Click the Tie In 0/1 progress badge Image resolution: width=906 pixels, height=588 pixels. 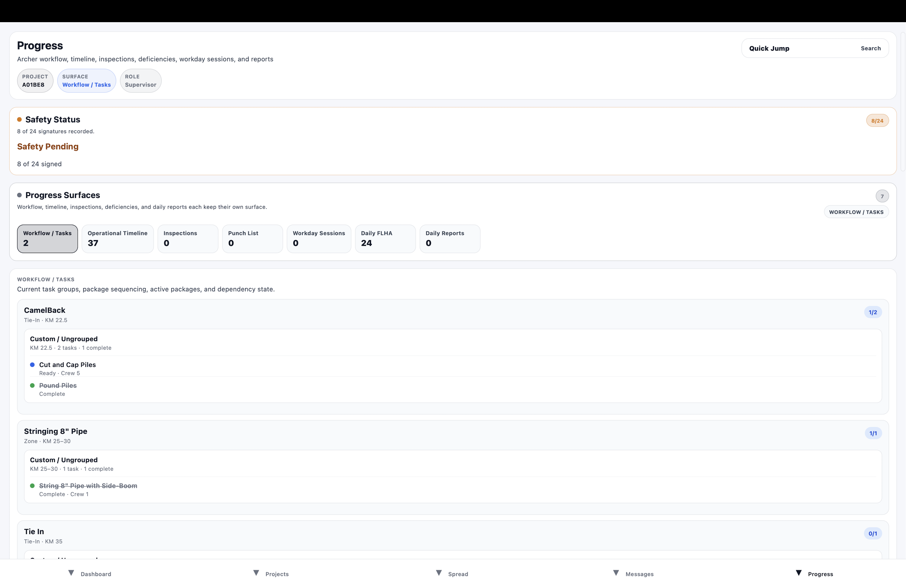coord(872,533)
